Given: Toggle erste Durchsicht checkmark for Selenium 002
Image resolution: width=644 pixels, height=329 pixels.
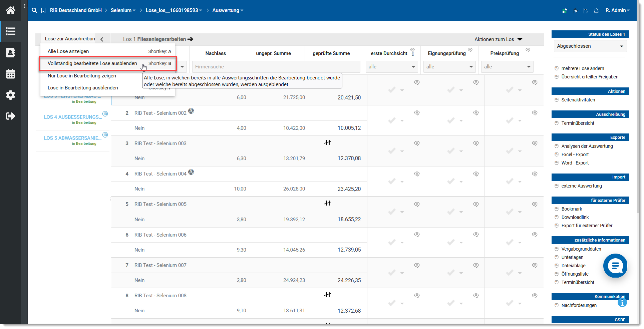Looking at the screenshot, I should click(392, 120).
